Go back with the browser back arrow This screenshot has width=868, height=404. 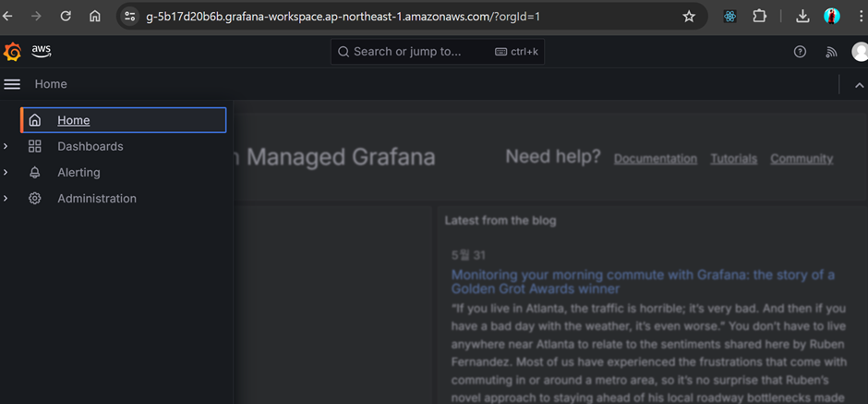[7, 16]
